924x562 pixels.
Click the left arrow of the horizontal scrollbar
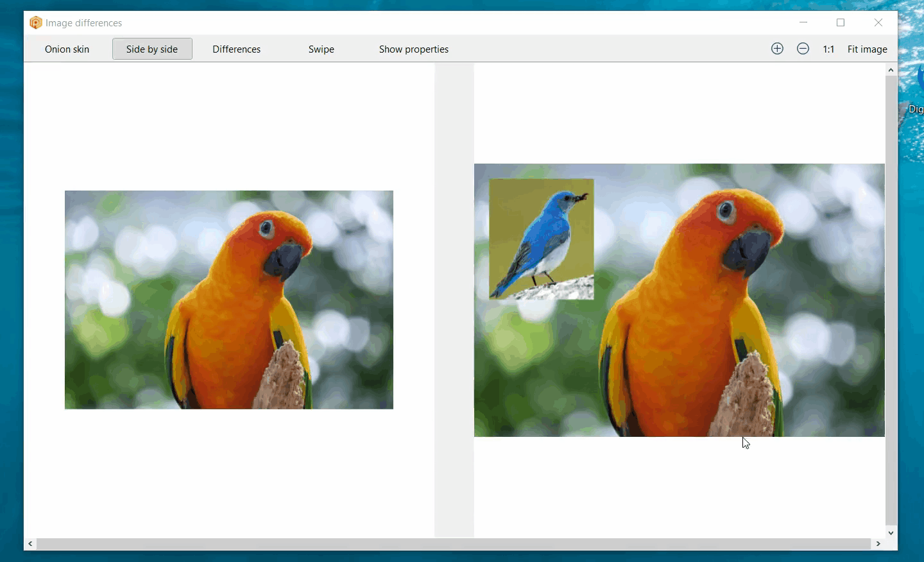pyautogui.click(x=31, y=544)
